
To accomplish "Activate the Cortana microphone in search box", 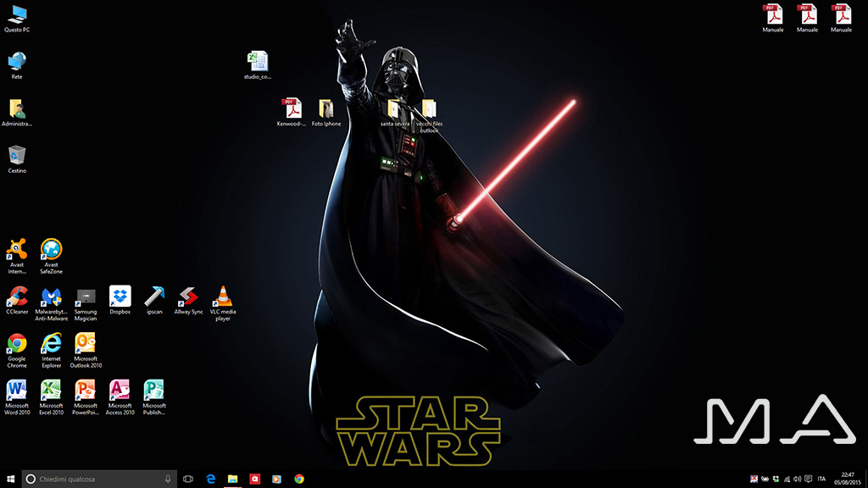I will 168,480.
